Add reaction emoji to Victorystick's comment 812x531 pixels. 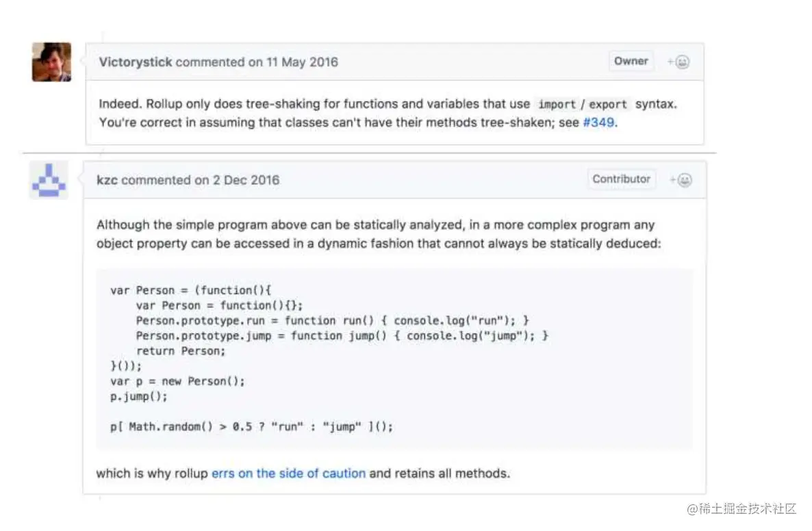(x=679, y=62)
